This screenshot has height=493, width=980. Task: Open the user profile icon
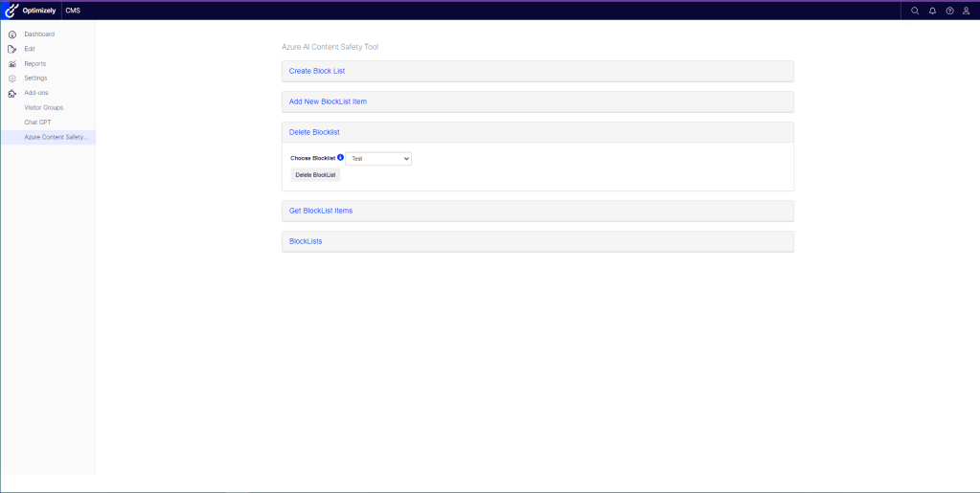967,11
